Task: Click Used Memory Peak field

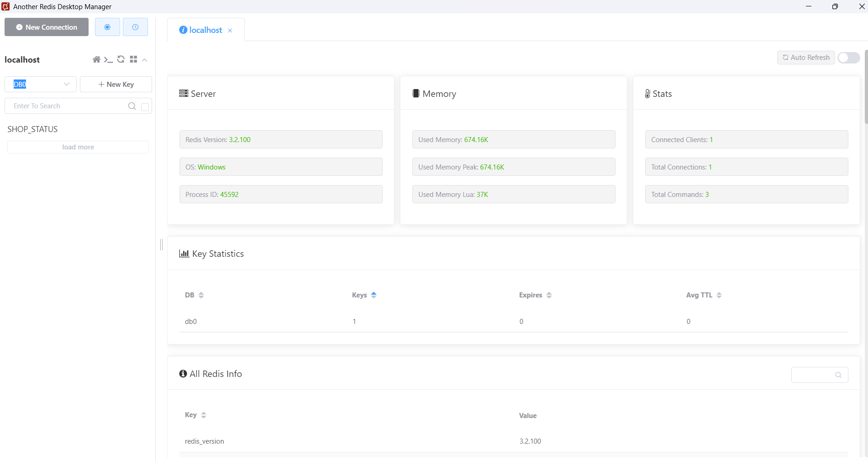Action: click(514, 167)
